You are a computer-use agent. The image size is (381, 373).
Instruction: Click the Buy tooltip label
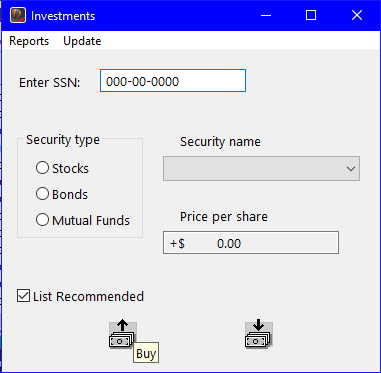point(146,353)
